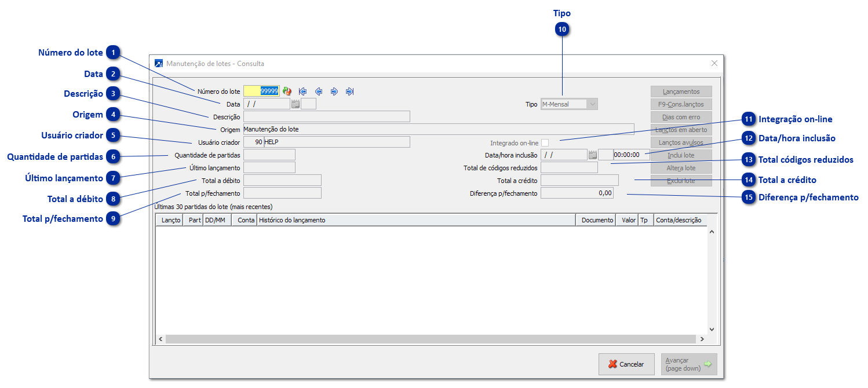Screen dimensions: 868x388
Task: Click the Total a crédito field
Action: pyautogui.click(x=579, y=180)
